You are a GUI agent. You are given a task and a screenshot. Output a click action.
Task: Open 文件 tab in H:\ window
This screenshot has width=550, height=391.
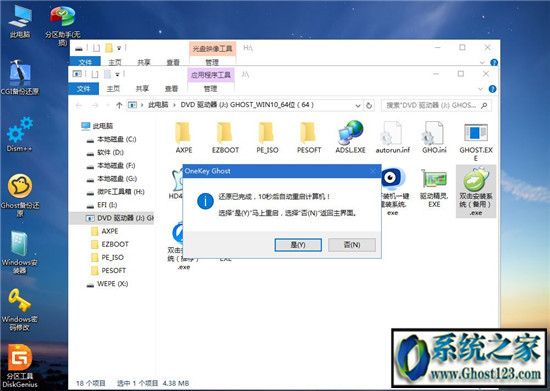click(85, 62)
